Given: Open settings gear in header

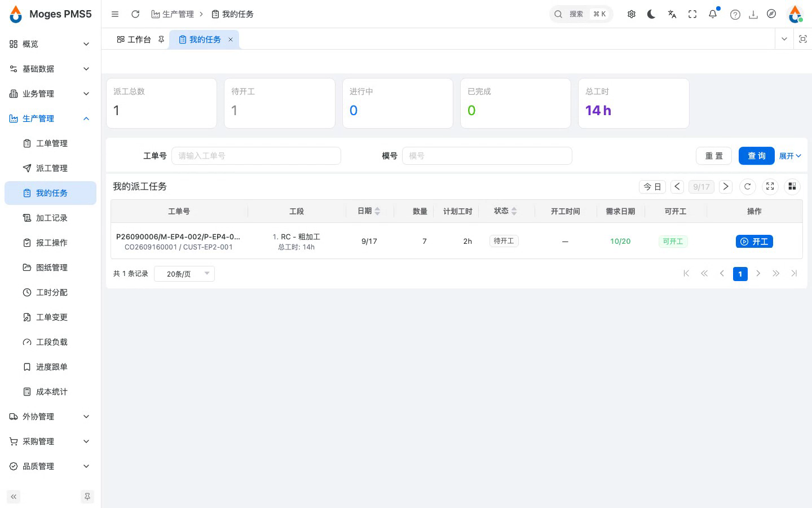Looking at the screenshot, I should pyautogui.click(x=631, y=14).
